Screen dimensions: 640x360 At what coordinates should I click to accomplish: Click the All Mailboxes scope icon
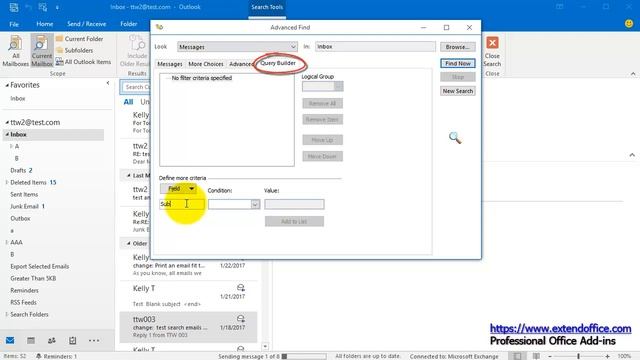point(16,51)
